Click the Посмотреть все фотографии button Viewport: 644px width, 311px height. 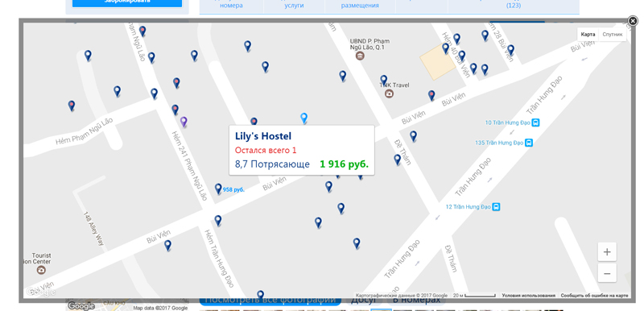click(270, 301)
